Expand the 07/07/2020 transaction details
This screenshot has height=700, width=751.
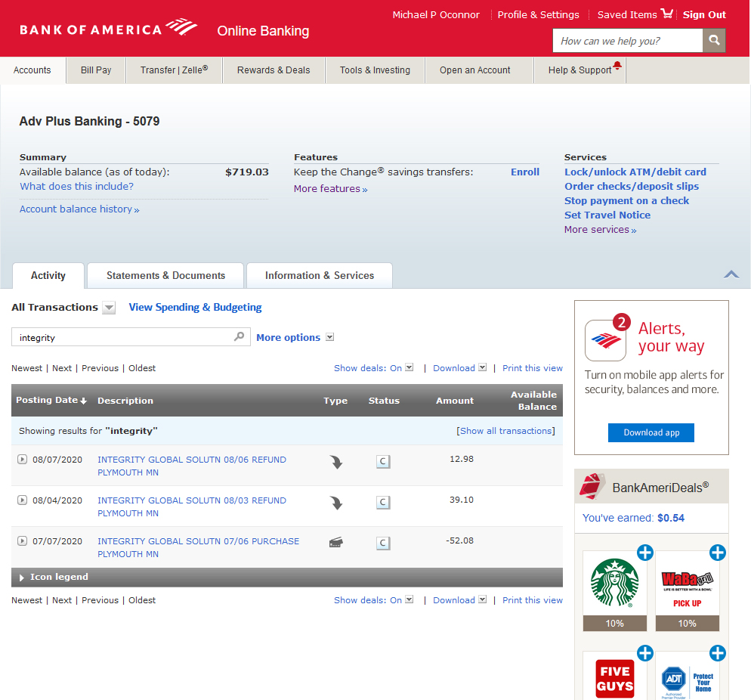pos(22,540)
